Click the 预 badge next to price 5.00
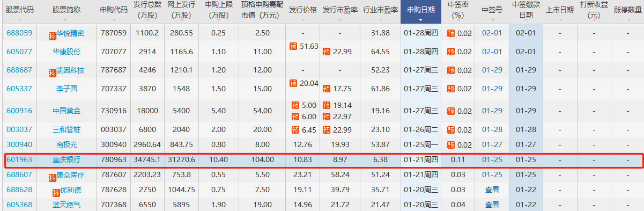This screenshot has height=211, width=644. click(295, 106)
